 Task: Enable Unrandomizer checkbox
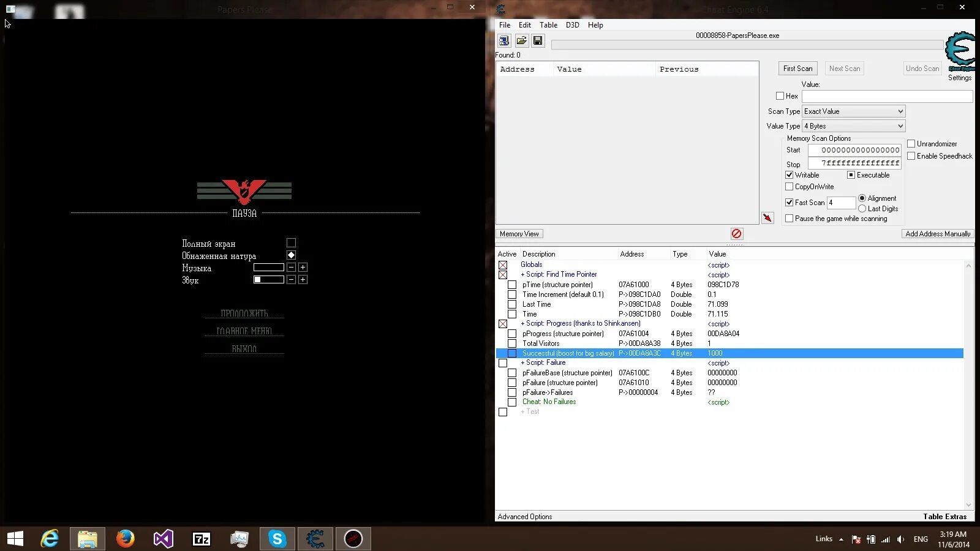[911, 144]
